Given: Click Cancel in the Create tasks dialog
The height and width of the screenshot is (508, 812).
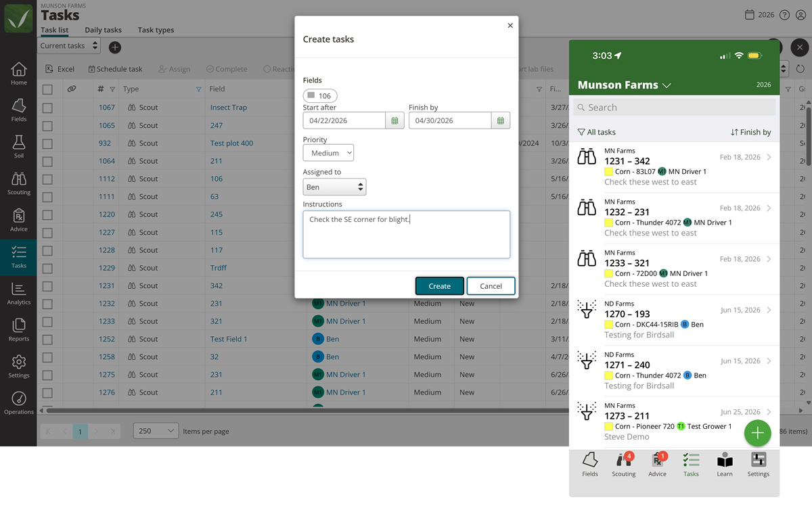Looking at the screenshot, I should (491, 286).
